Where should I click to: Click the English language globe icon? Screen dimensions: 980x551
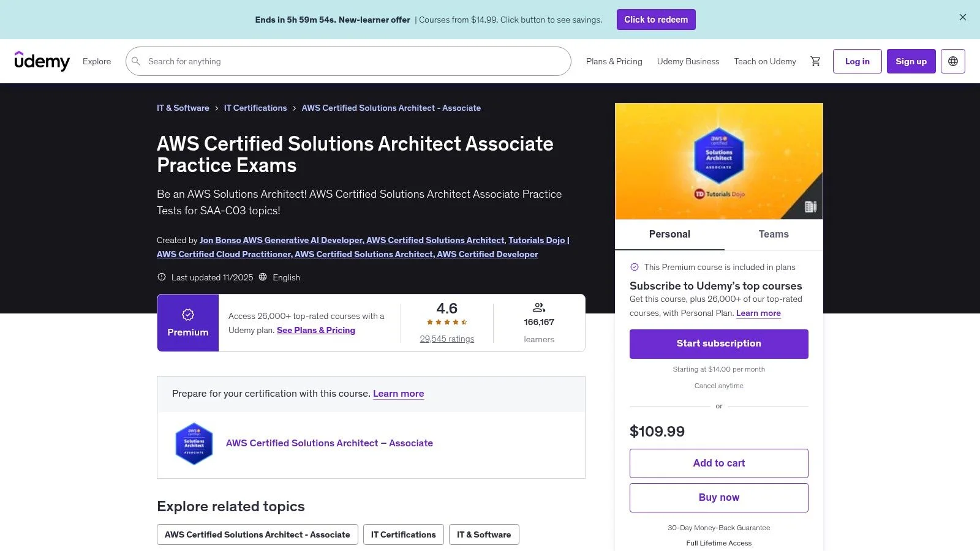(x=263, y=277)
